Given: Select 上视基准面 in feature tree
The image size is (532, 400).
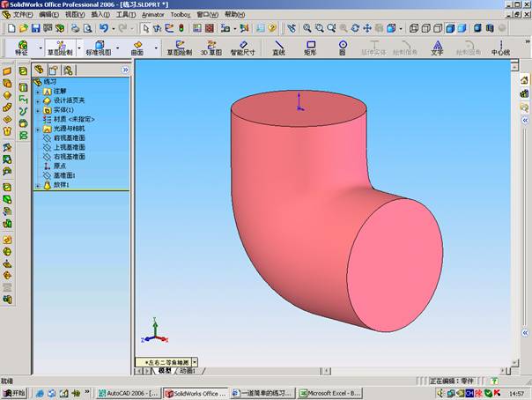Looking at the screenshot, I should [64, 148].
